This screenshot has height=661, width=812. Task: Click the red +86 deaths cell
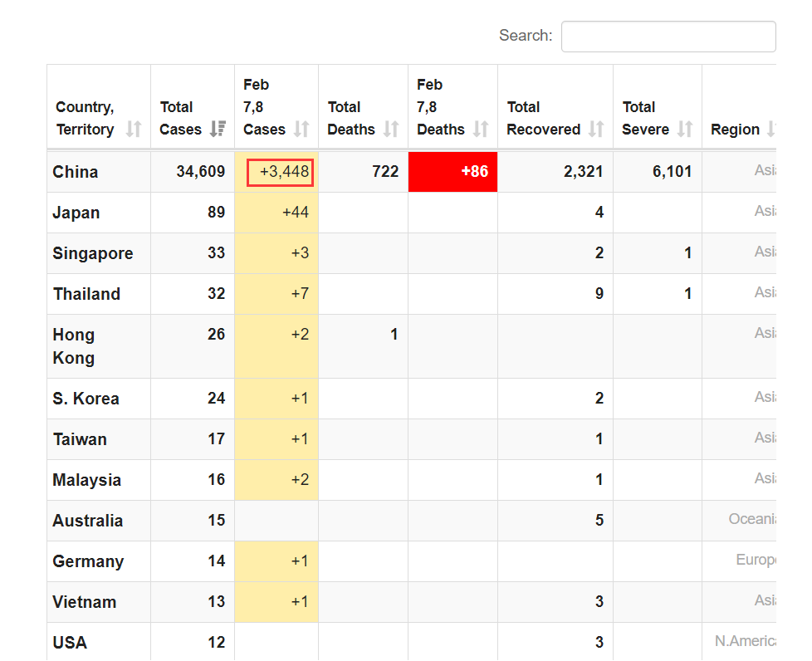(452, 172)
